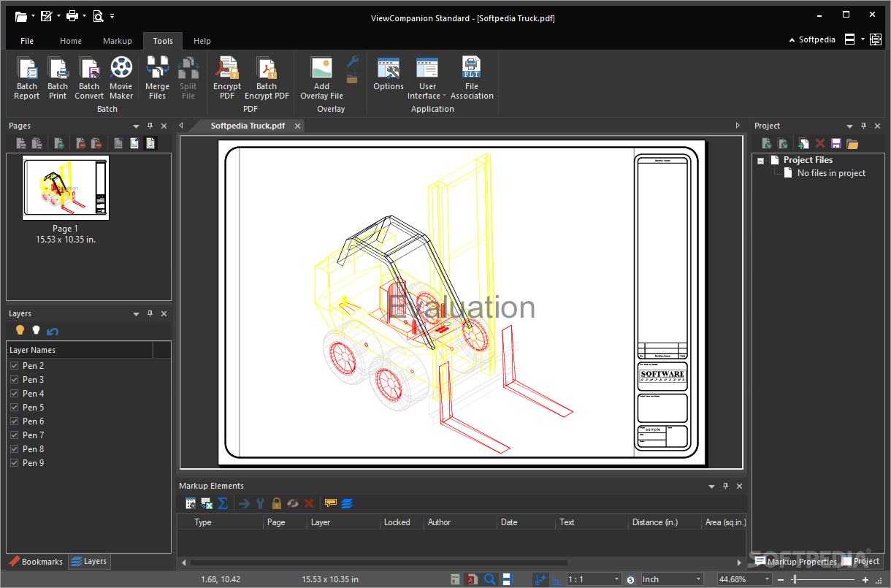Hide the Pen 8 layer
891x588 pixels.
14,448
